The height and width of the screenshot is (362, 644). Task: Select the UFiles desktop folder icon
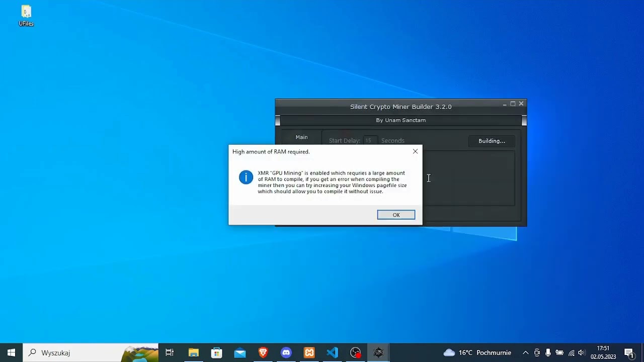(26, 16)
